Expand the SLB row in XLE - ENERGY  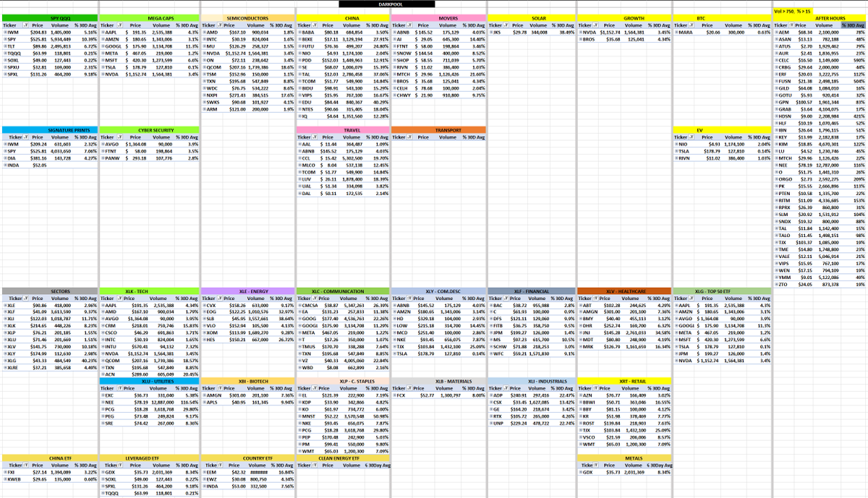pos(204,319)
